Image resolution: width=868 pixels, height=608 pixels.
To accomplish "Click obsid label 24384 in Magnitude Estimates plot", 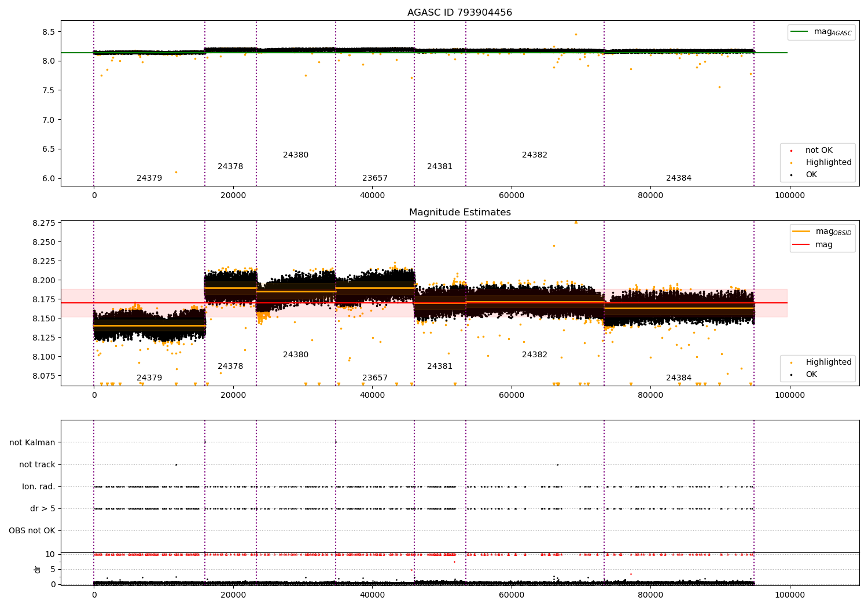I will pos(679,378).
